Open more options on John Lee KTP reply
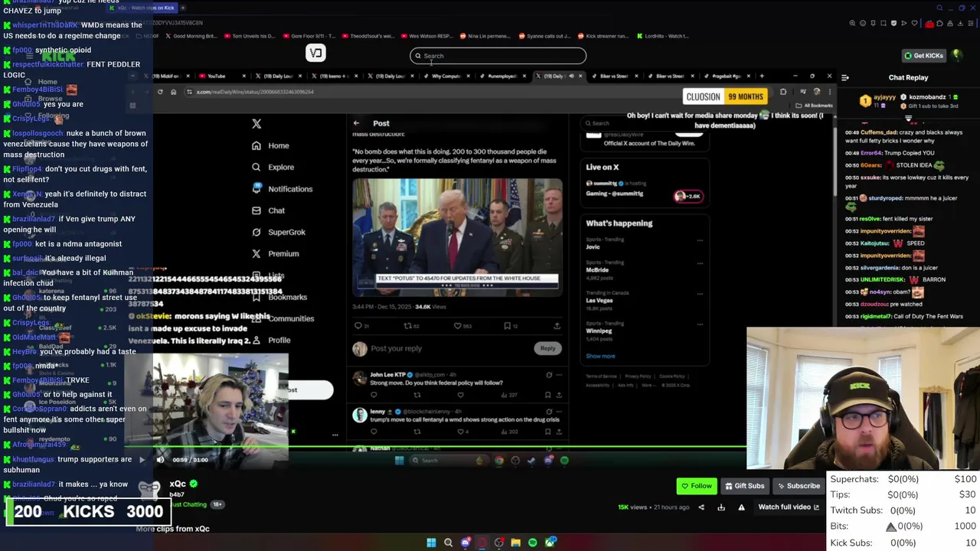This screenshot has height=551, width=980. tap(559, 375)
